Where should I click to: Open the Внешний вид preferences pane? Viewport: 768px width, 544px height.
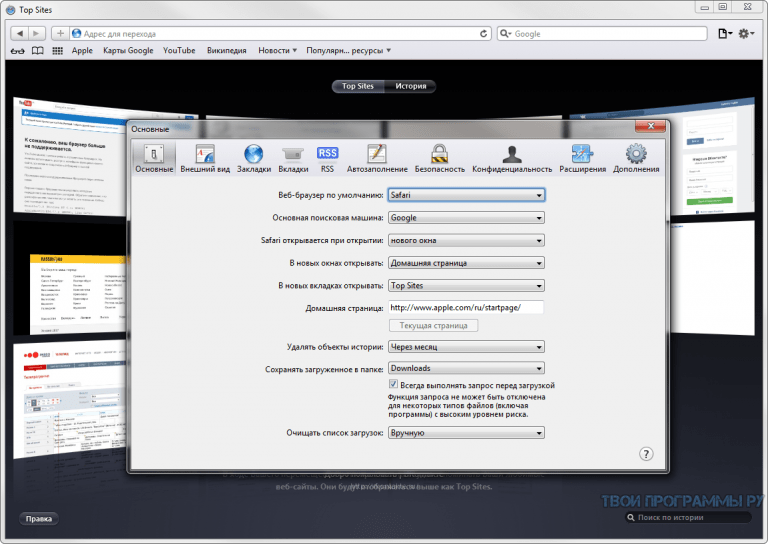pos(205,158)
